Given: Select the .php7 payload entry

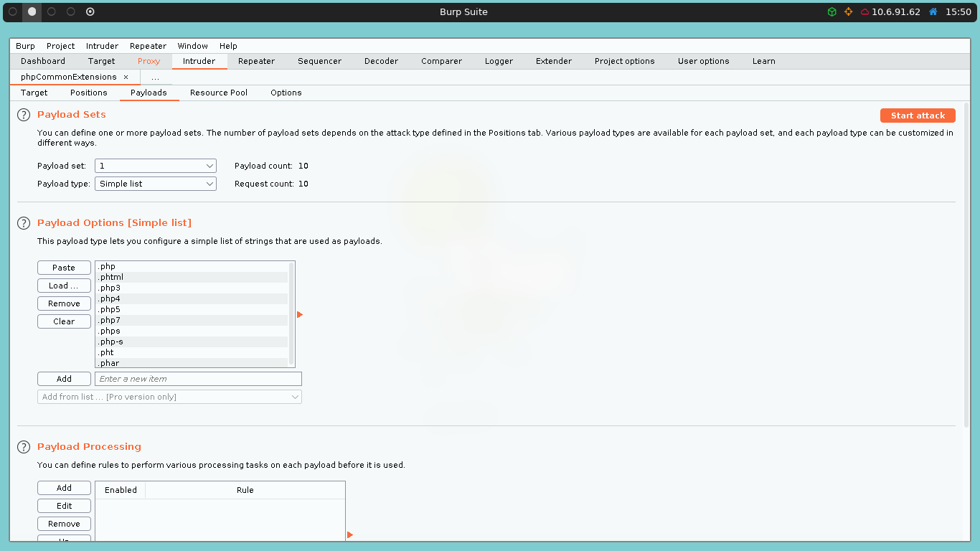Looking at the screenshot, I should [192, 321].
